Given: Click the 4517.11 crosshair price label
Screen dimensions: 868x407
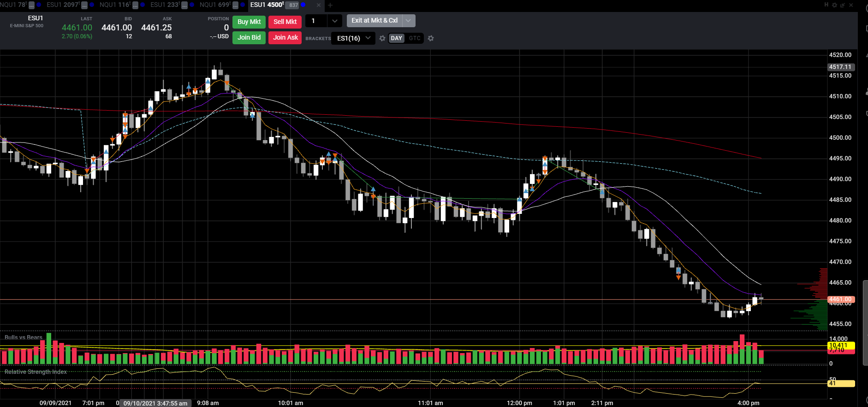Looking at the screenshot, I should click(x=841, y=67).
